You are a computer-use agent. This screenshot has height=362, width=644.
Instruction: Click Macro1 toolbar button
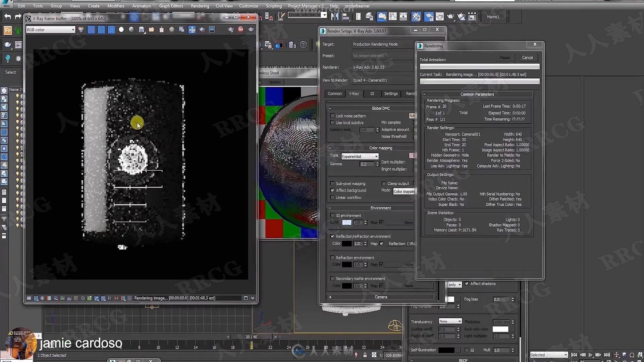(x=493, y=17)
